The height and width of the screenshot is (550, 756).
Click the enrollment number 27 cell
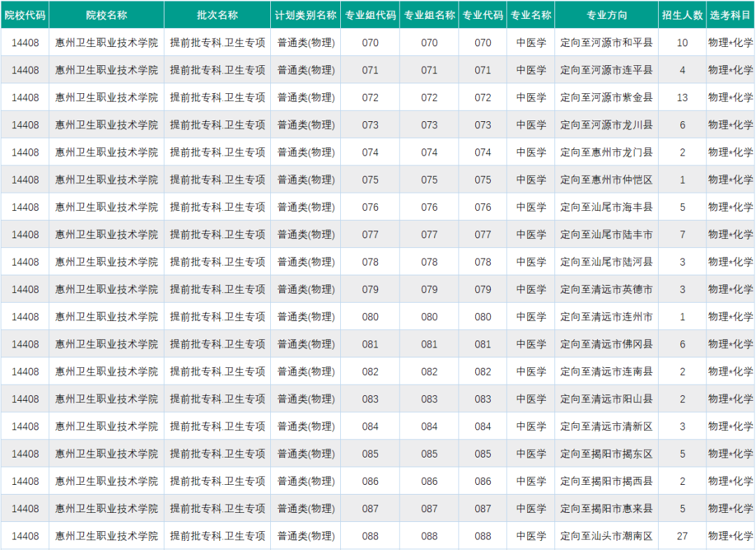coord(682,536)
